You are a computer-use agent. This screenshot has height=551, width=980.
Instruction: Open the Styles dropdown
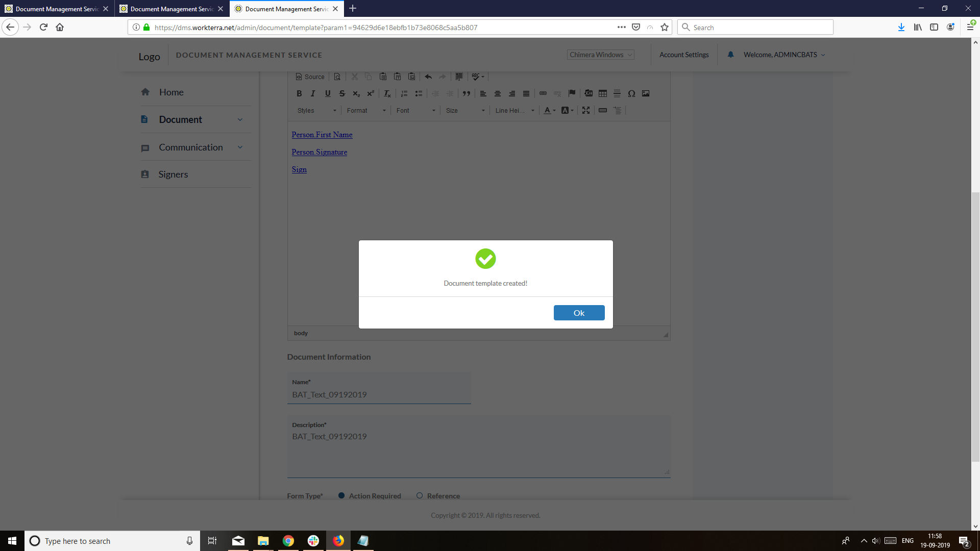pos(316,110)
